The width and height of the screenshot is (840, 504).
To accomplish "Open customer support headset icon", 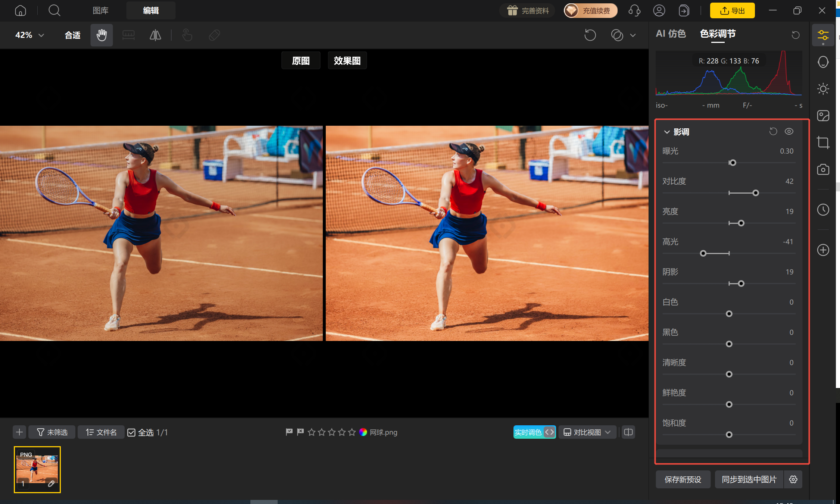I will (634, 10).
